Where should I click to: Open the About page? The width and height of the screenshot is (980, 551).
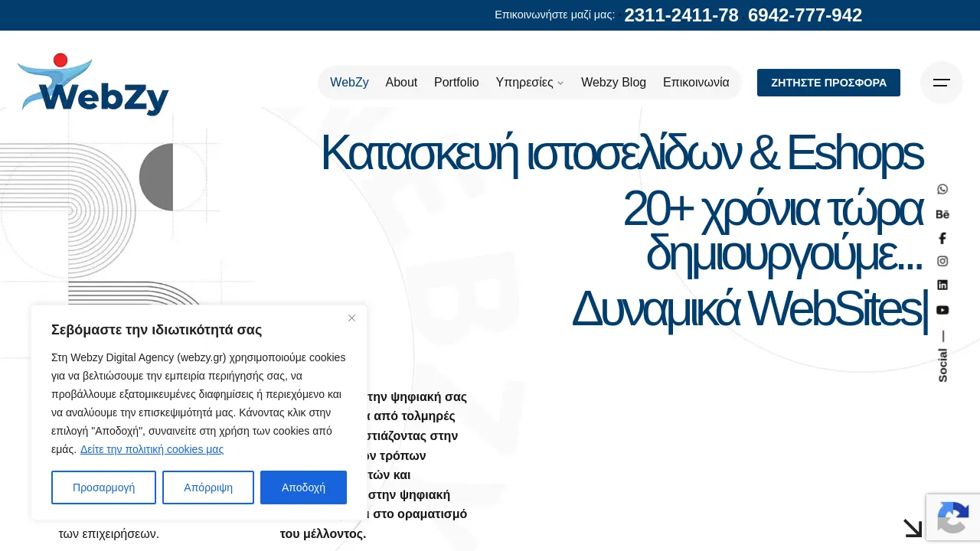click(401, 83)
